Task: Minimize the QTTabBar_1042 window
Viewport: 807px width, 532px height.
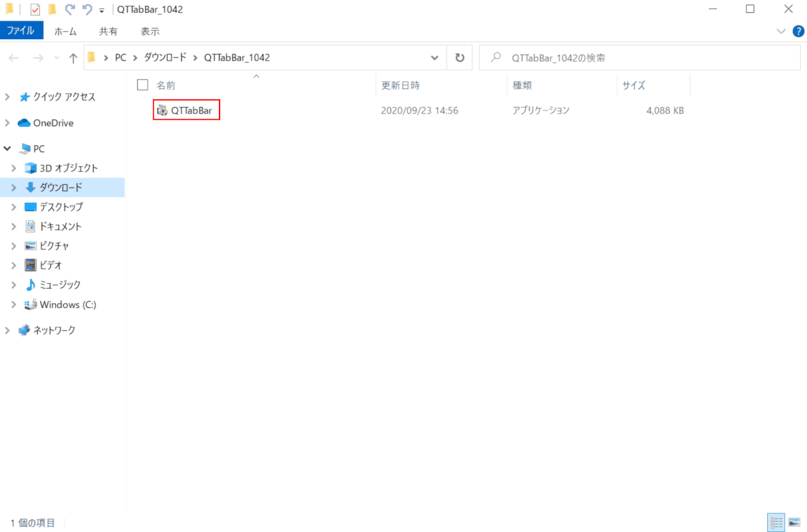Action: pyautogui.click(x=715, y=9)
